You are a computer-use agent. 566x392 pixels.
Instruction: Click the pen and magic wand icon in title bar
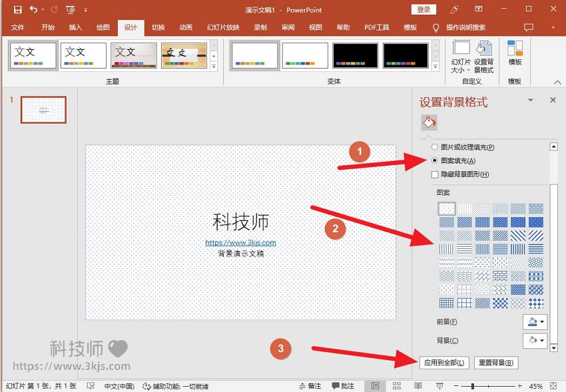(453, 10)
